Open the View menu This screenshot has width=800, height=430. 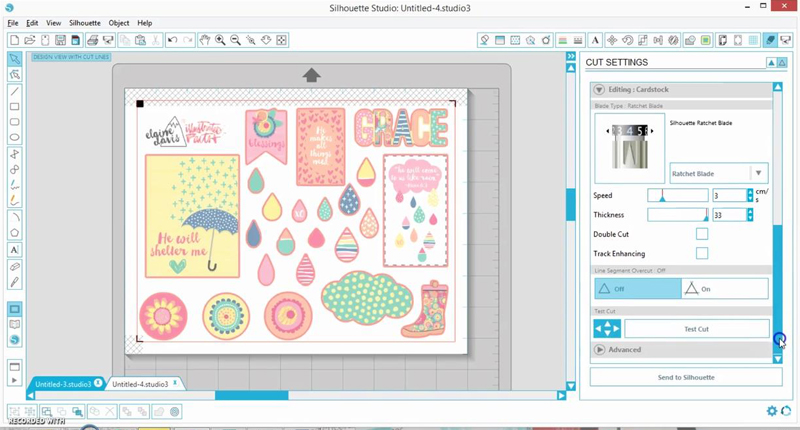(54, 23)
